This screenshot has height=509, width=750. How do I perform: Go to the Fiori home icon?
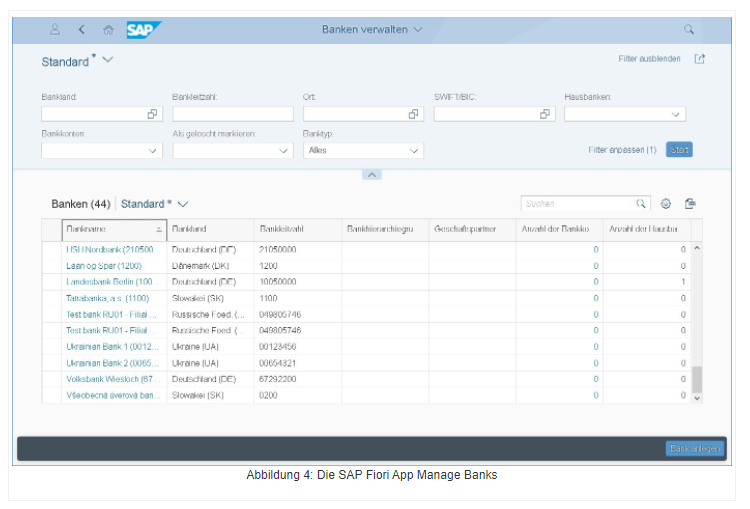108,30
